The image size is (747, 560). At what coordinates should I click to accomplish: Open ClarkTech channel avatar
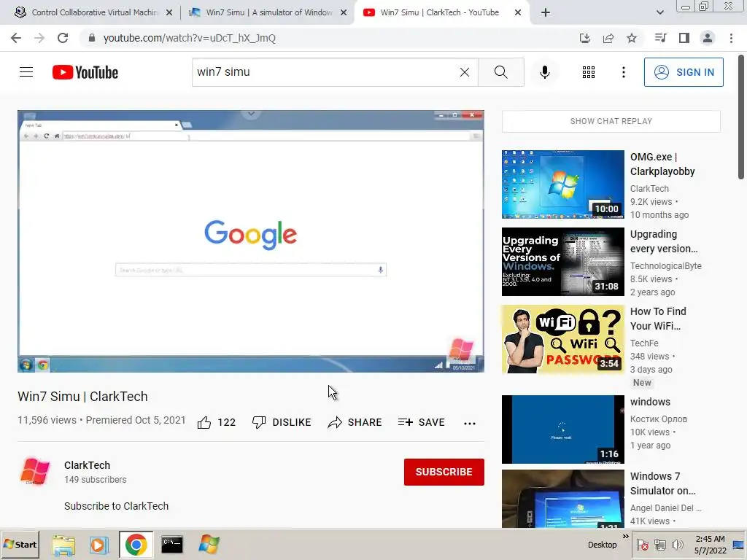coord(35,472)
